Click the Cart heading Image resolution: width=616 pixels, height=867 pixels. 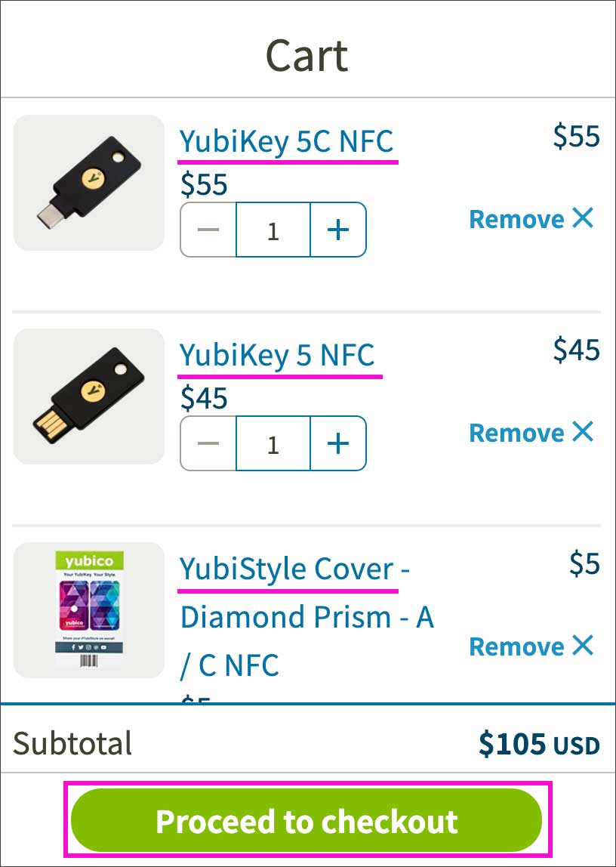pos(306,55)
